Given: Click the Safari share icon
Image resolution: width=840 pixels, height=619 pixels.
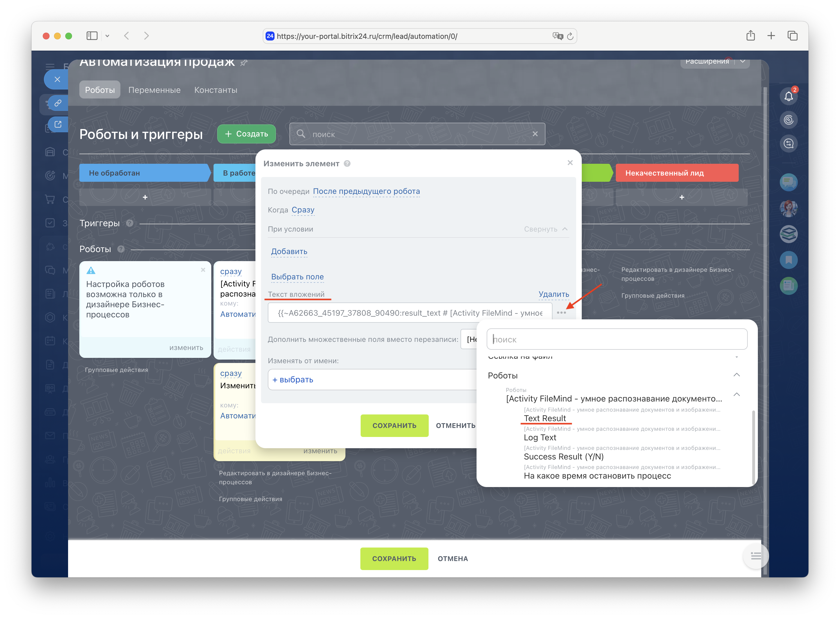Looking at the screenshot, I should pyautogui.click(x=750, y=36).
